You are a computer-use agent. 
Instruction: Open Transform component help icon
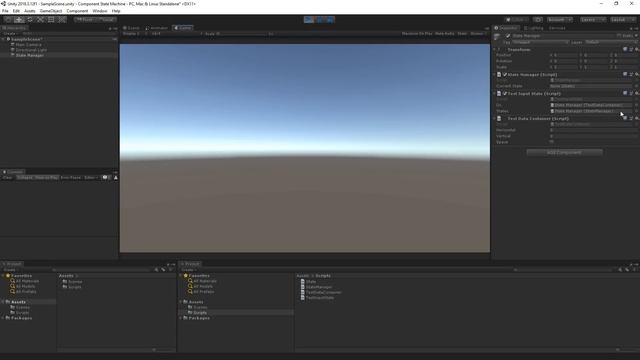625,49
